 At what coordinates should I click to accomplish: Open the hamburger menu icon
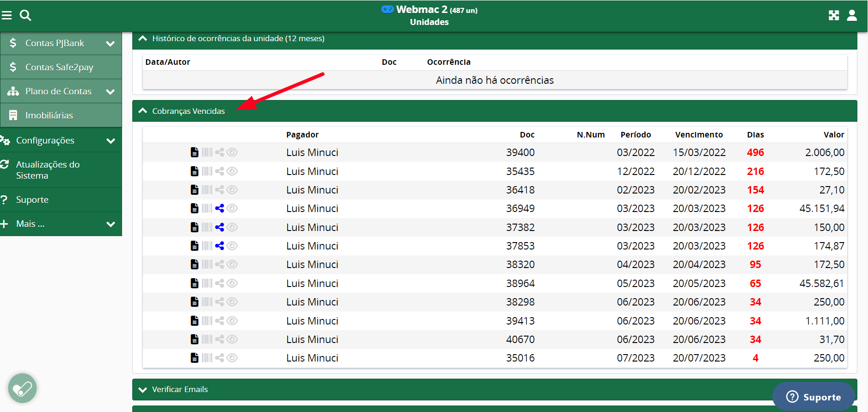click(6, 15)
